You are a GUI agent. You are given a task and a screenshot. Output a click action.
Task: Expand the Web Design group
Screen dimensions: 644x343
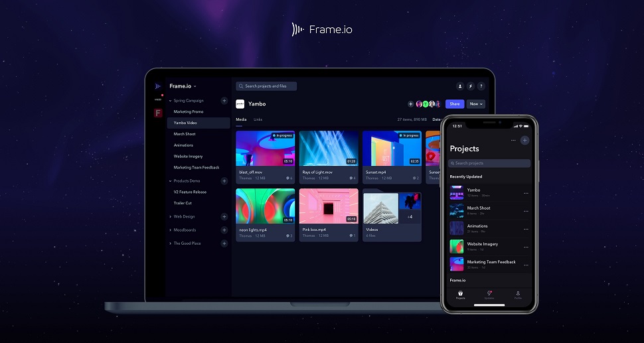171,217
